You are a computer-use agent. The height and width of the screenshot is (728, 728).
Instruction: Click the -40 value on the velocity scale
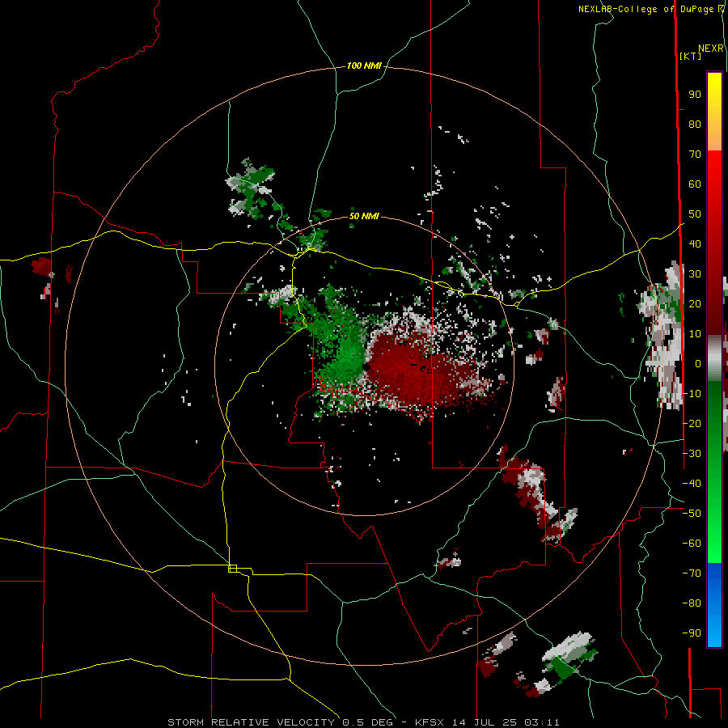point(692,484)
